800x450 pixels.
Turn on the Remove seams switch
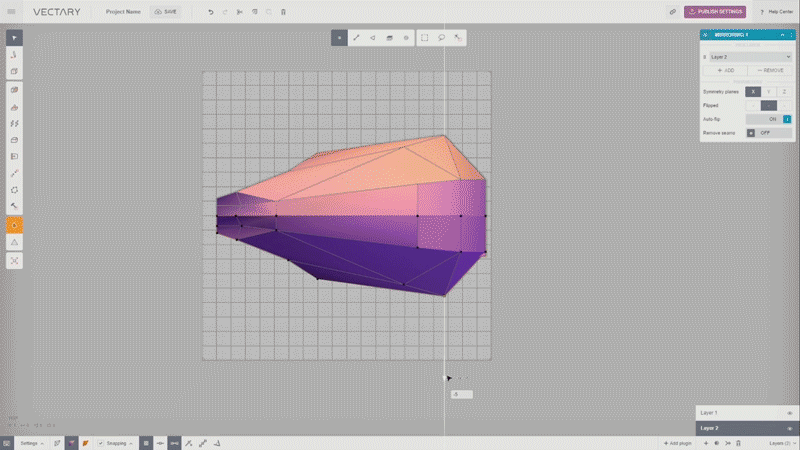[769, 133]
